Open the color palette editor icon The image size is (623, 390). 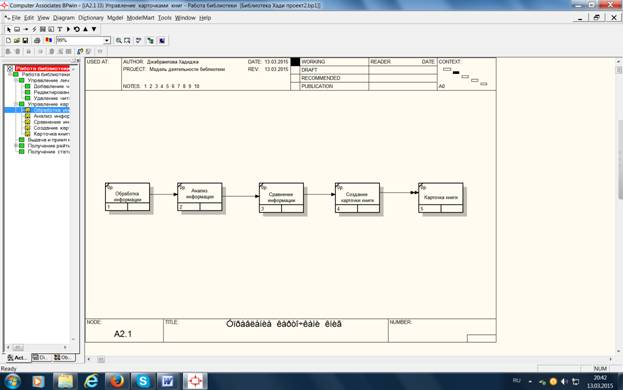point(48,41)
